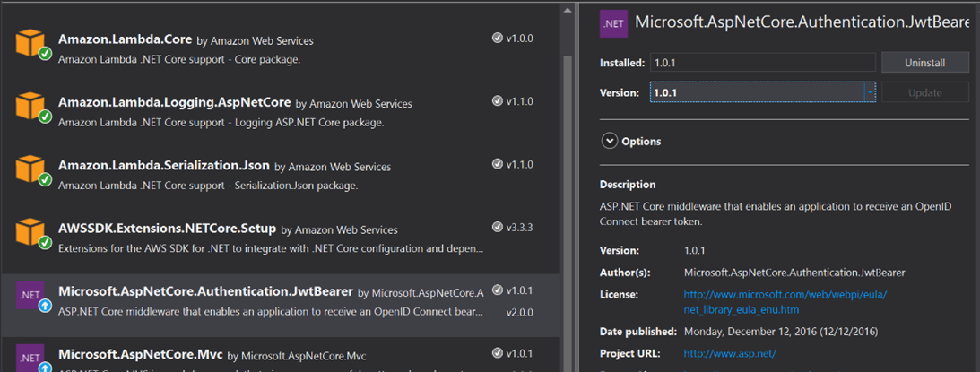Viewport: 980px width, 372px height.
Task: Click the AWSSDK.Extensions.NETCore.Setup package icon
Action: click(x=32, y=232)
